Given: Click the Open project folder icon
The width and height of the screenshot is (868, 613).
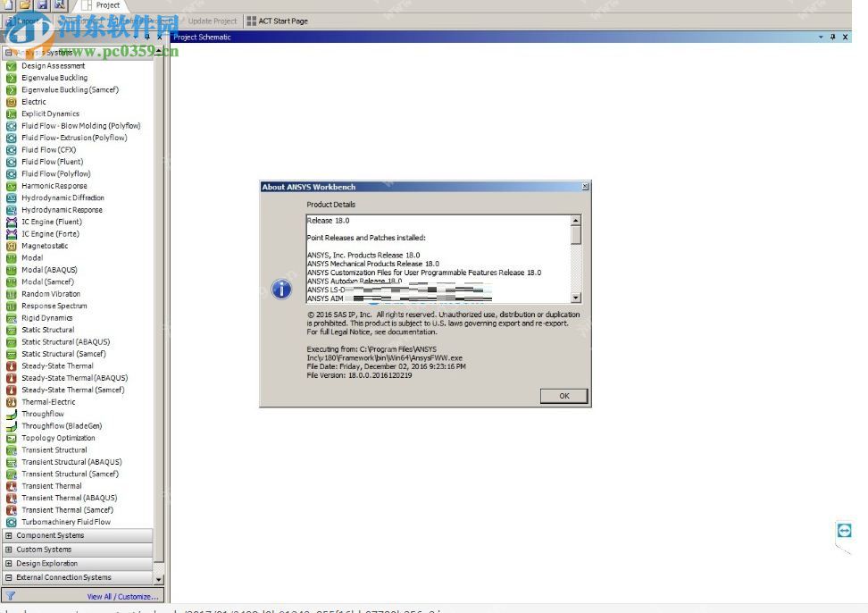Looking at the screenshot, I should [x=23, y=5].
